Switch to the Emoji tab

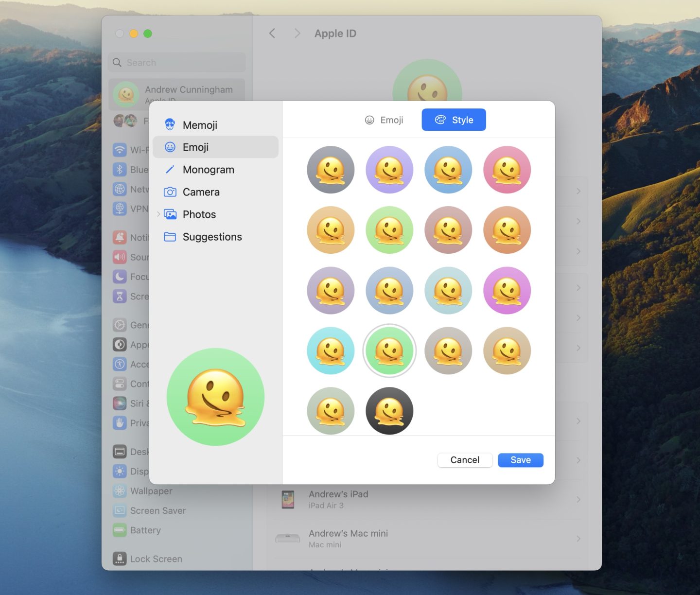click(x=384, y=120)
